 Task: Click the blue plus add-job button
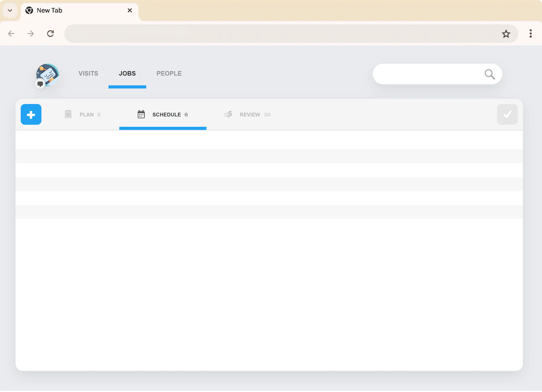(31, 115)
